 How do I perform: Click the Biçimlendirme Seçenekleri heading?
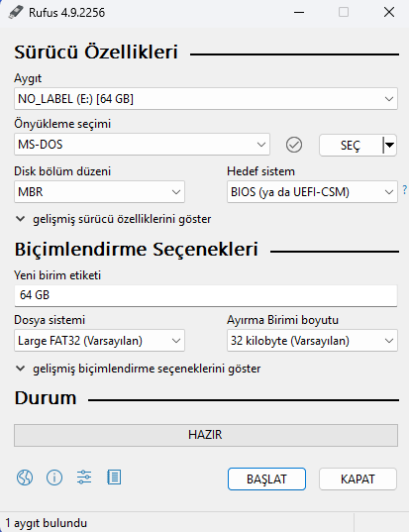click(137, 250)
